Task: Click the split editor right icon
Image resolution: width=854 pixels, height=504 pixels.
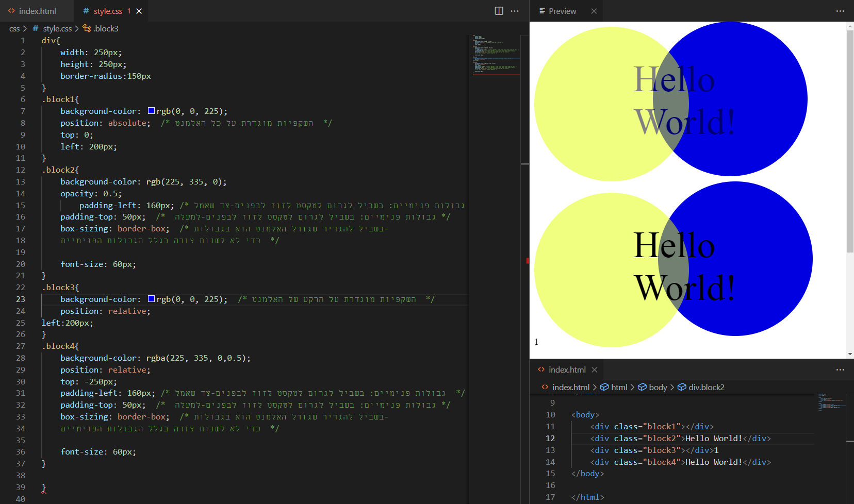Action: click(x=499, y=11)
